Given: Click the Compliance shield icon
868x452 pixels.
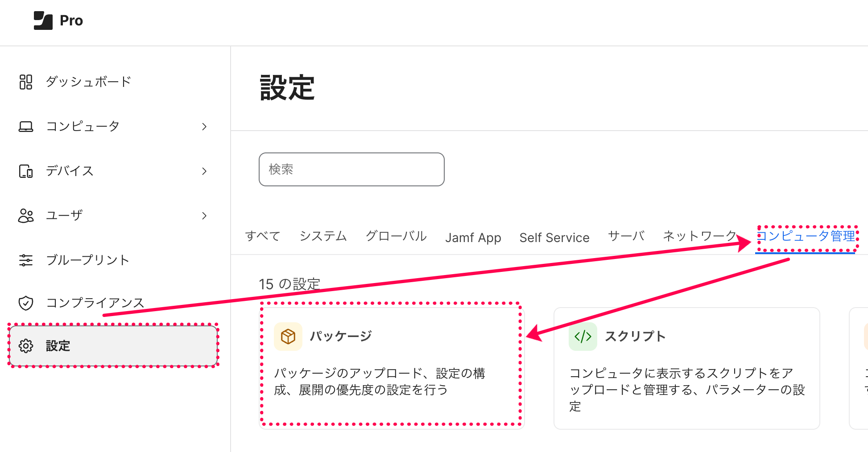Looking at the screenshot, I should coord(26,303).
